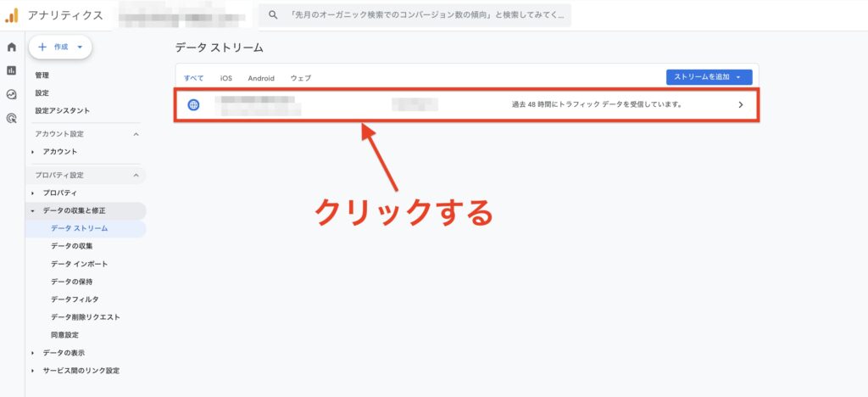Select データフィルタ in sidebar

coord(75,299)
